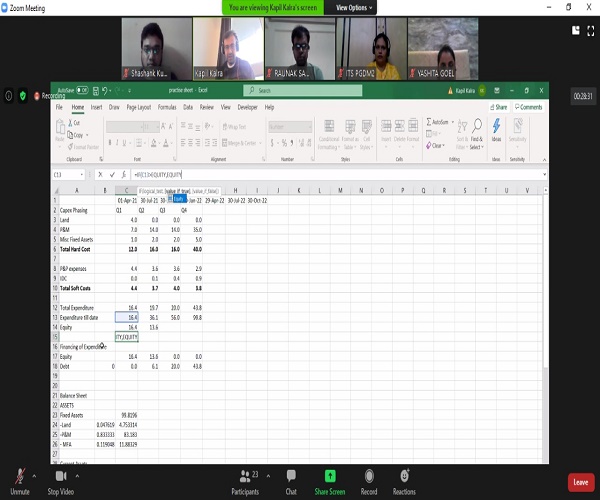Open the Font Color picker

[166, 143]
